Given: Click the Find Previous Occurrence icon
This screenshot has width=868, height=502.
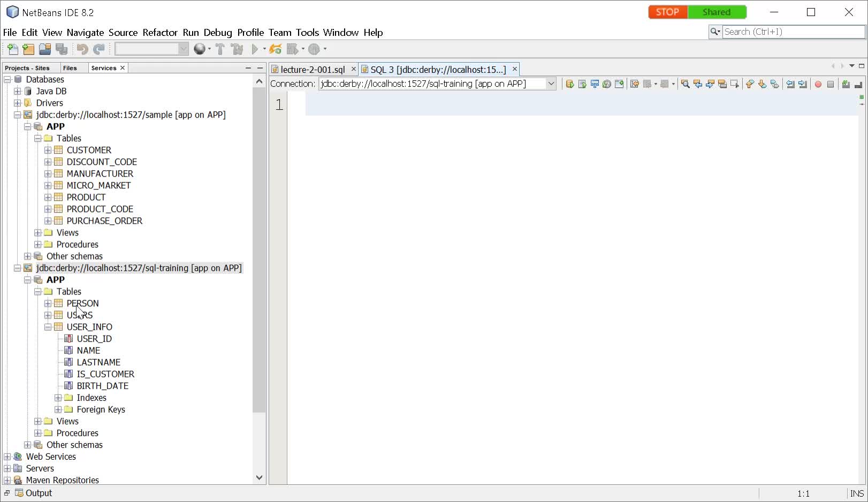Looking at the screenshot, I should pos(698,84).
